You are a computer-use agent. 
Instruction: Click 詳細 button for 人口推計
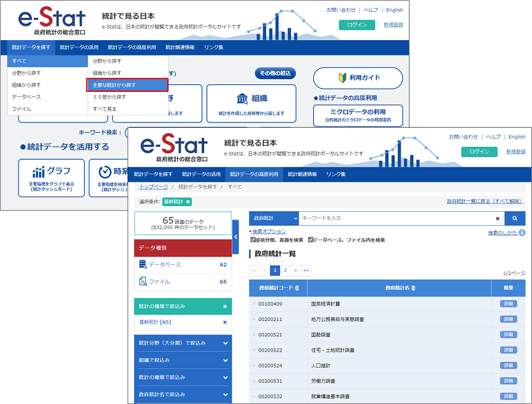(508, 366)
